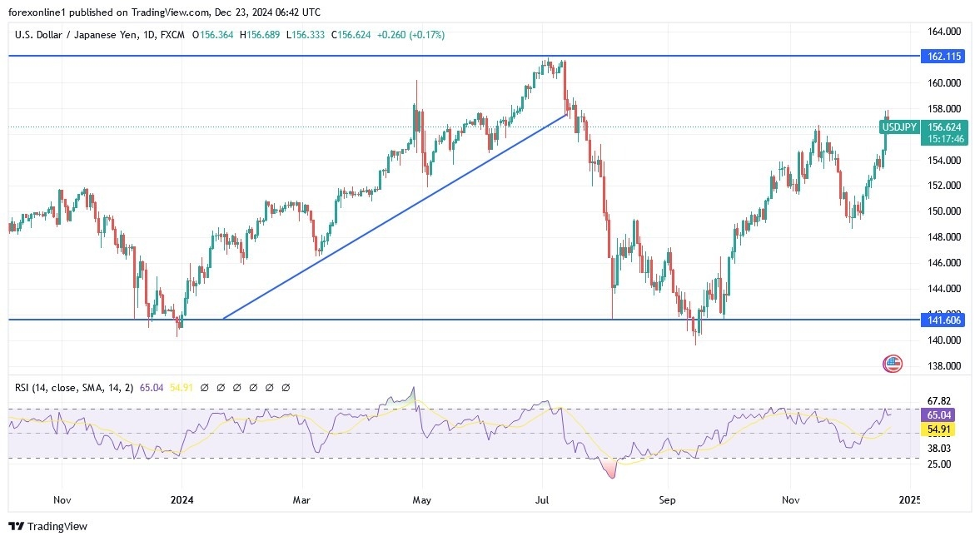Open the US flag economic event marker

point(893,363)
